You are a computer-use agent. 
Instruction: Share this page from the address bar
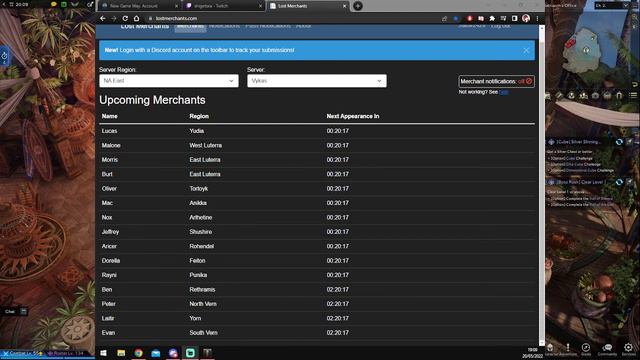pos(444,18)
